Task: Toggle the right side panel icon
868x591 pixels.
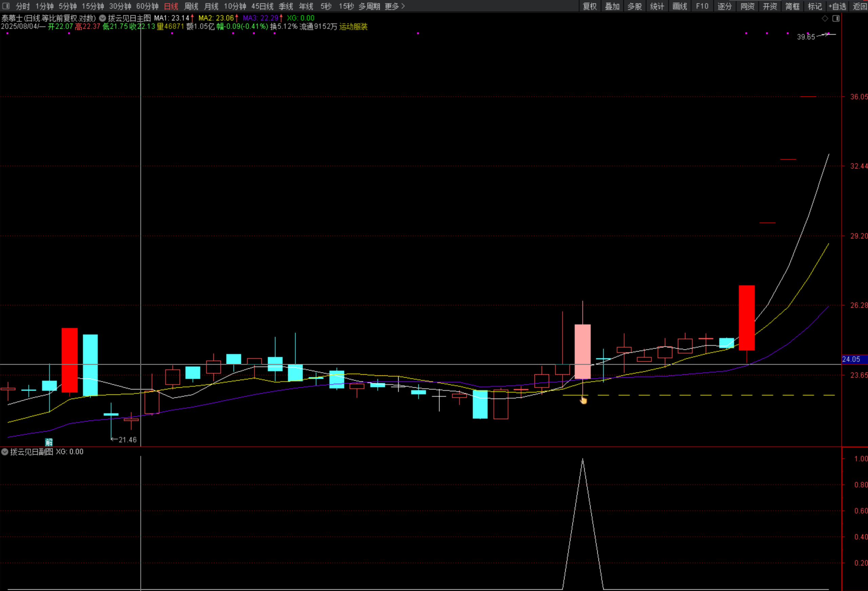Action: 836,18
